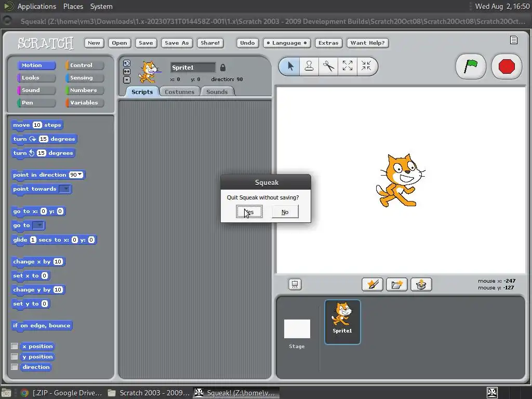
Task: Select the Looks block category
Action: (36, 78)
